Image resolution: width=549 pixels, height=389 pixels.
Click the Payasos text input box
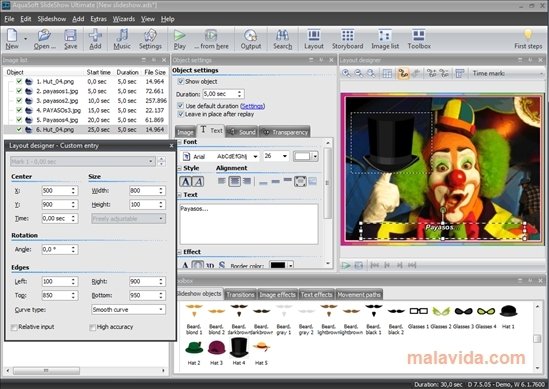pos(249,224)
